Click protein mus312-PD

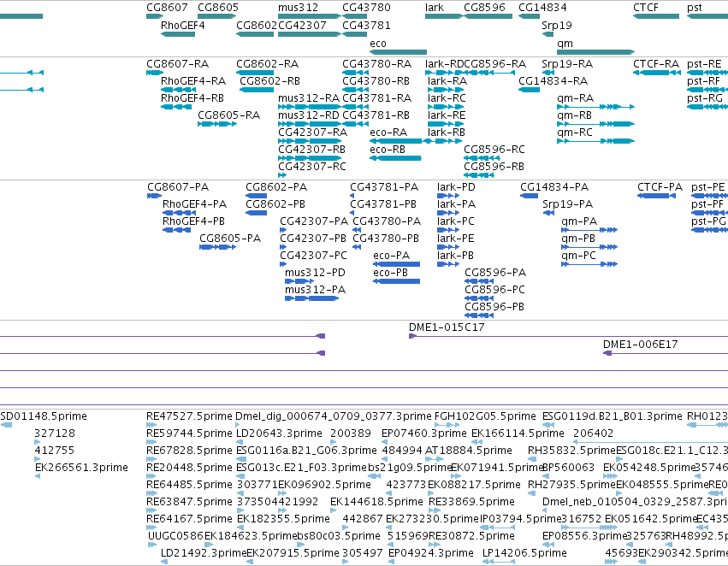tap(299, 281)
